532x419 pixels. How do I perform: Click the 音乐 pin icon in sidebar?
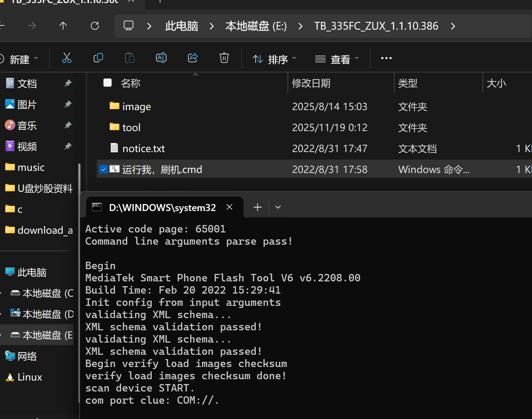click(68, 125)
